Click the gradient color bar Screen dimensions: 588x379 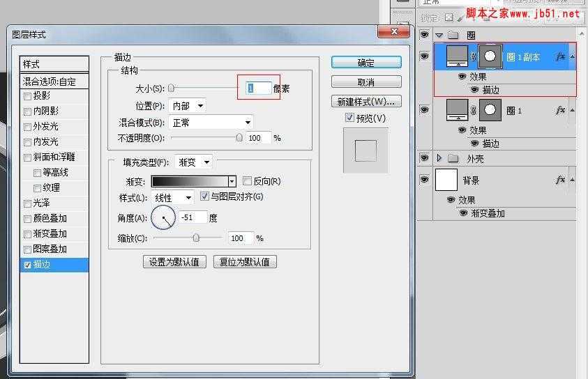pyautogui.click(x=190, y=182)
